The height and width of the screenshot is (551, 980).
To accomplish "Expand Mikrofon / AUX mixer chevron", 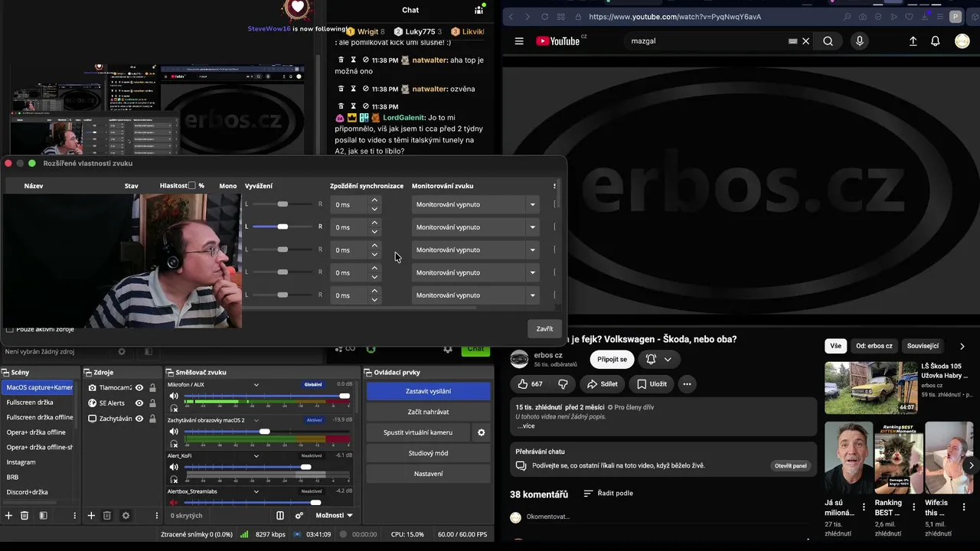I will pyautogui.click(x=256, y=385).
